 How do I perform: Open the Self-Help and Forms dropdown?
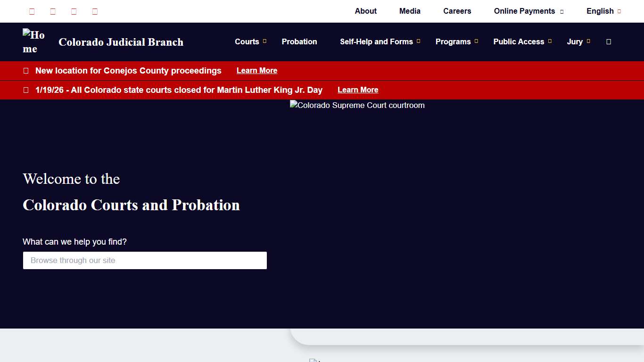(x=380, y=41)
